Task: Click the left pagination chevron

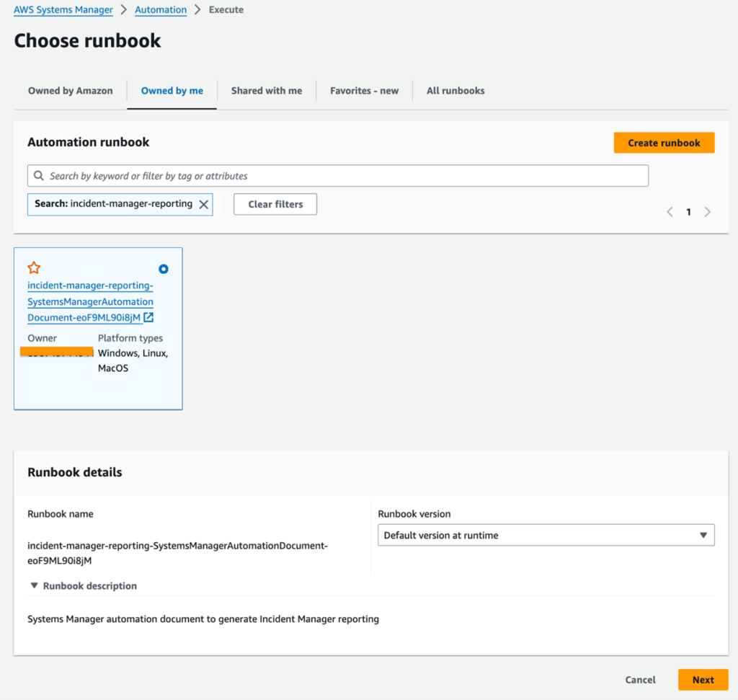Action: (x=669, y=211)
